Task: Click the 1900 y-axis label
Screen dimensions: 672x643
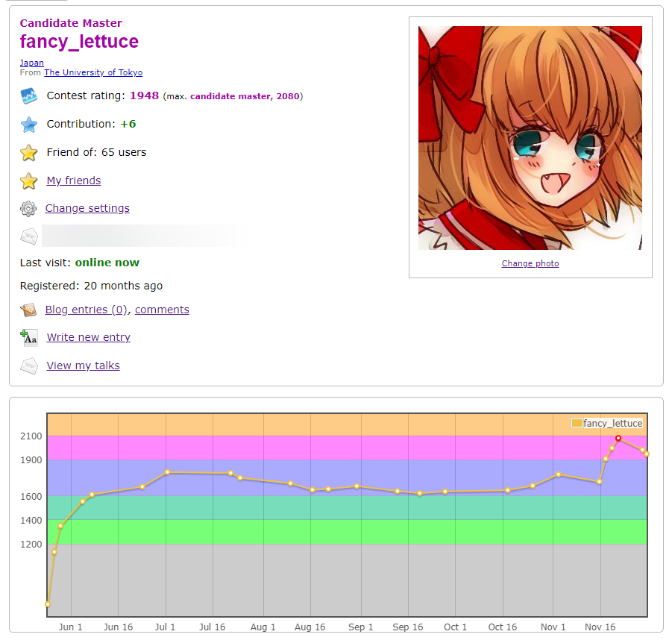Action: pos(31,460)
